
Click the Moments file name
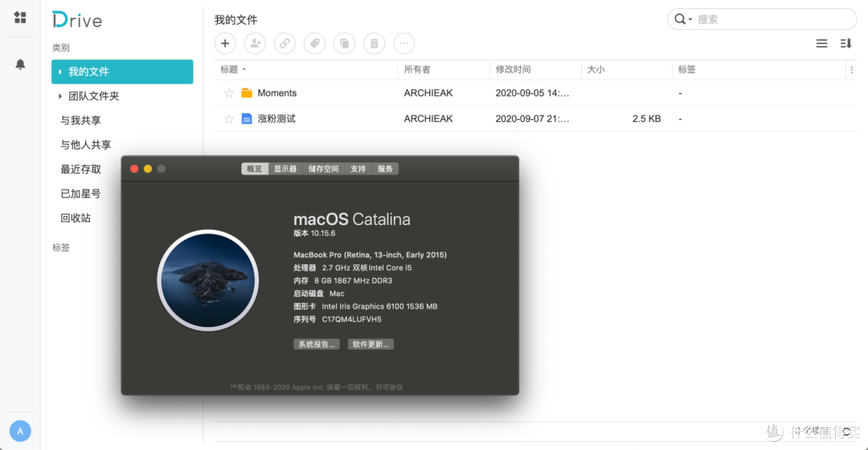coord(276,93)
